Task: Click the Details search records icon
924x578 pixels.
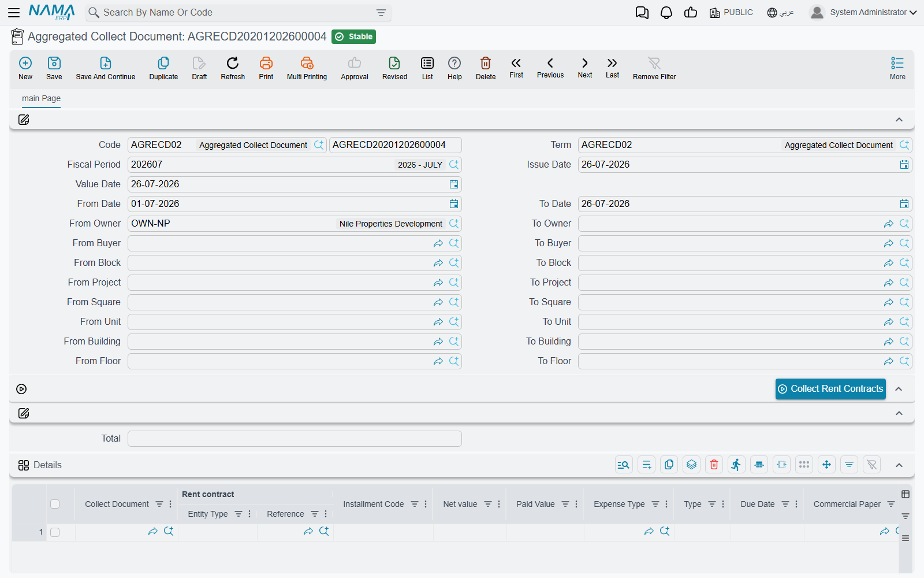Action: (x=624, y=465)
